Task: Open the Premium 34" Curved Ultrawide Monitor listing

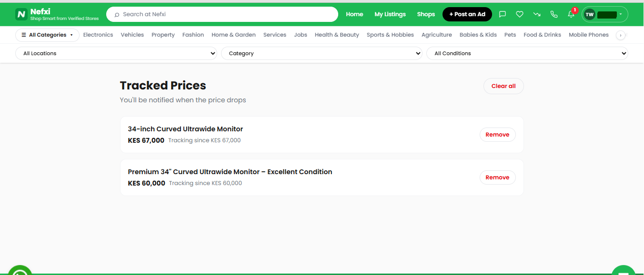Action: point(230,172)
